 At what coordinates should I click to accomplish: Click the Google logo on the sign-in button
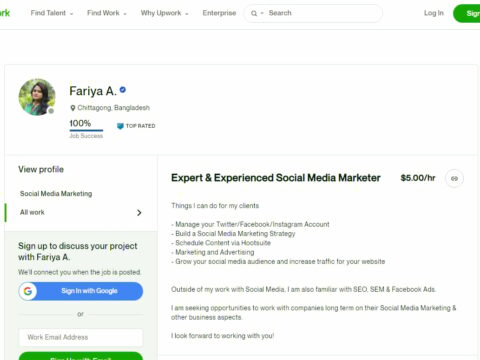tap(28, 291)
